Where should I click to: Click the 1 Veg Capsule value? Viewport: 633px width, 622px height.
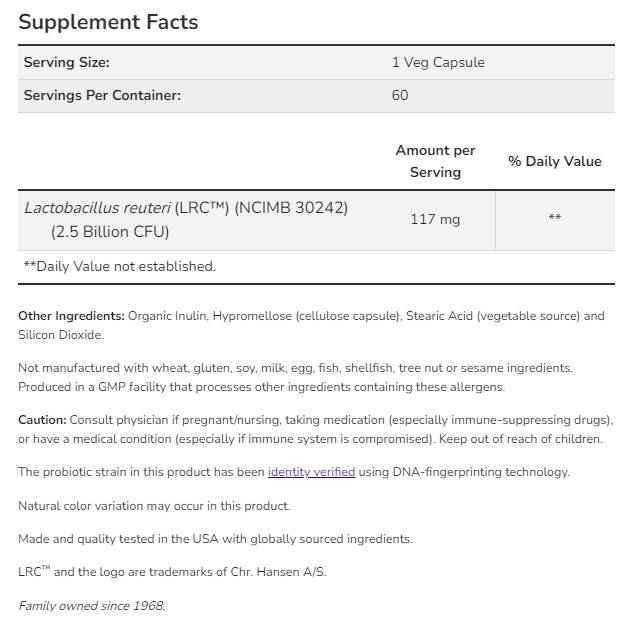tap(438, 62)
